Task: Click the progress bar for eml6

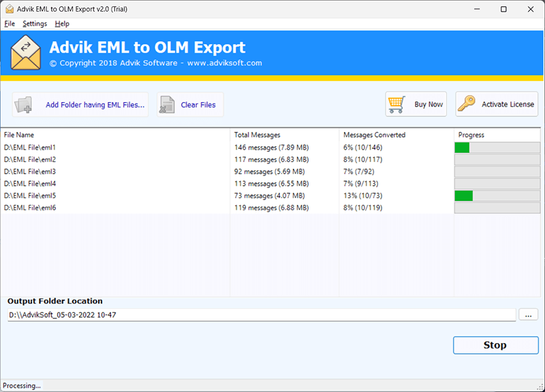Action: click(497, 208)
